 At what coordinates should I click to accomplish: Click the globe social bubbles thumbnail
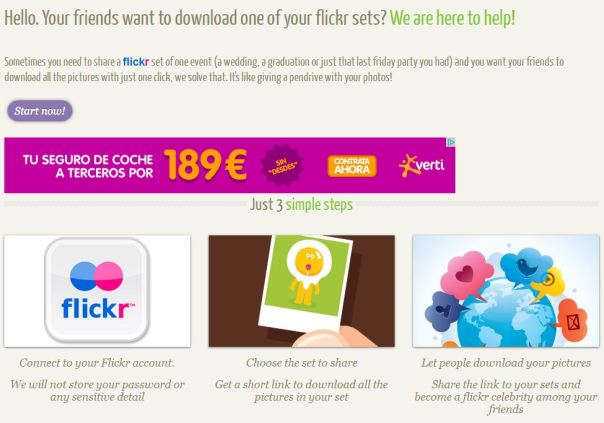506,291
